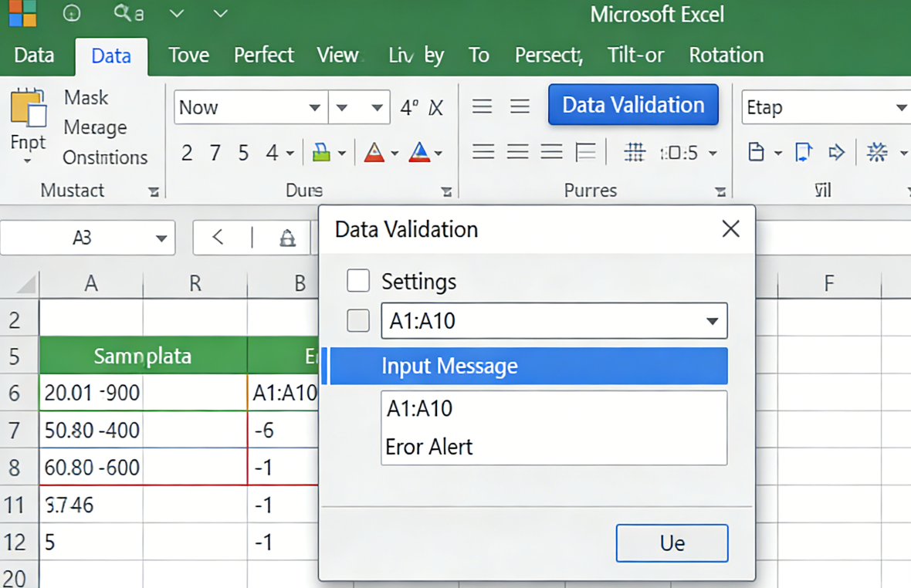Expand the dropdown arrow after digit 4
The height and width of the screenshot is (588, 911).
coord(290,154)
